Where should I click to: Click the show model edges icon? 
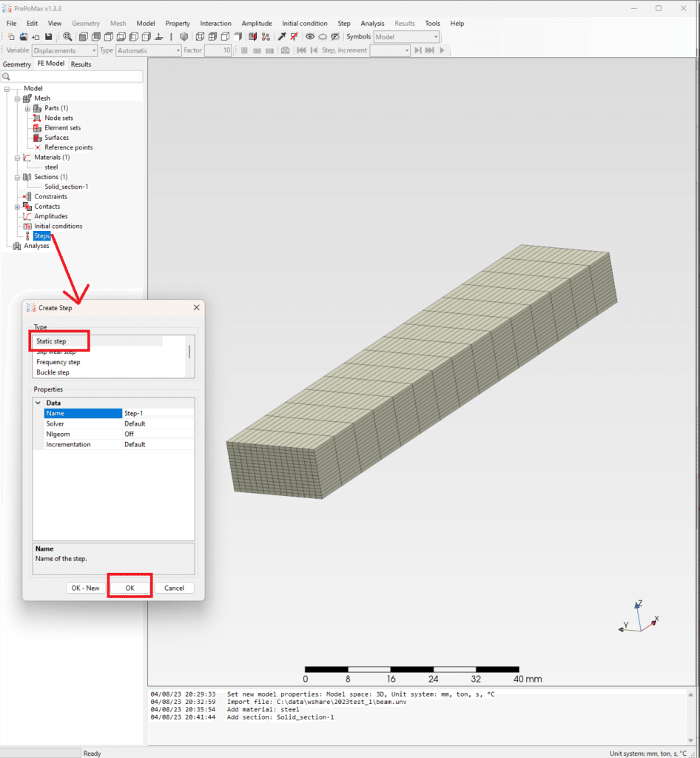tap(225, 37)
